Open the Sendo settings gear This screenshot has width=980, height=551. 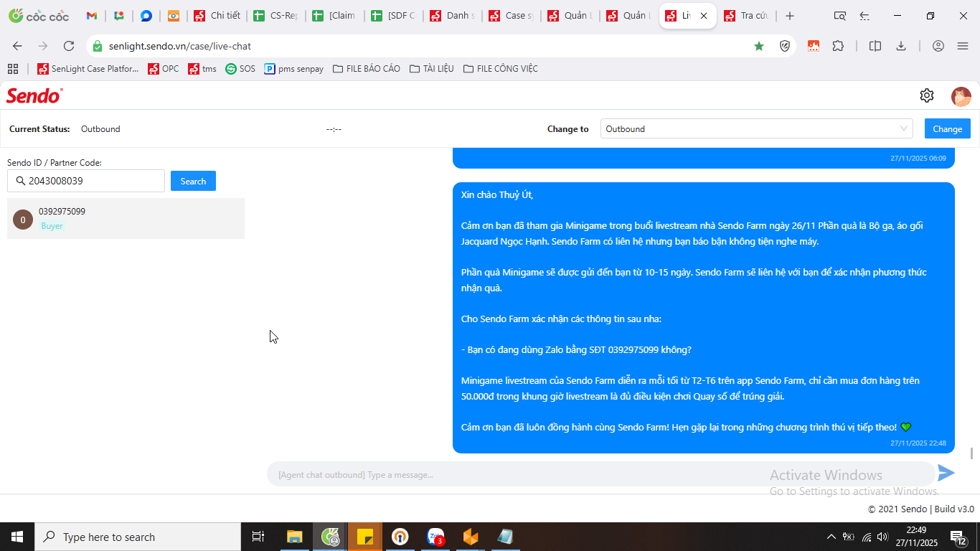pos(927,95)
